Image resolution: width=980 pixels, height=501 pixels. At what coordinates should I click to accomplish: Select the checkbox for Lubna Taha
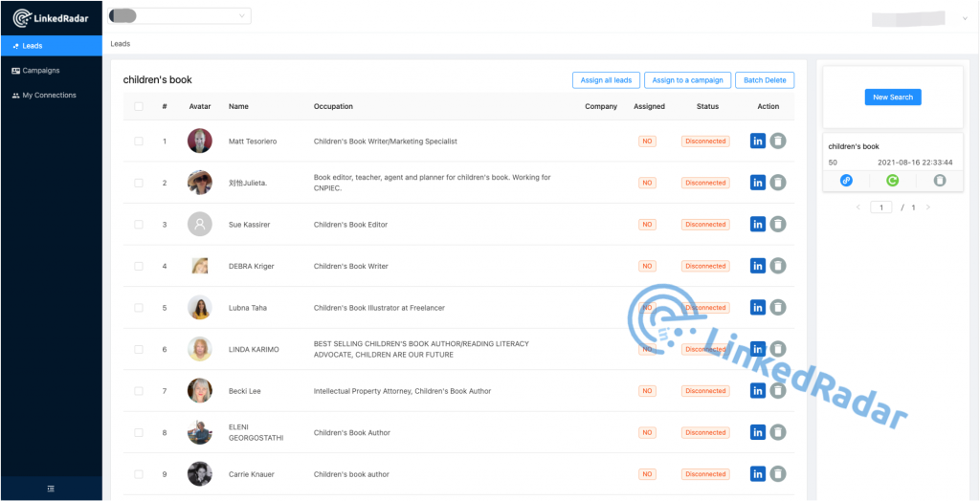point(139,308)
